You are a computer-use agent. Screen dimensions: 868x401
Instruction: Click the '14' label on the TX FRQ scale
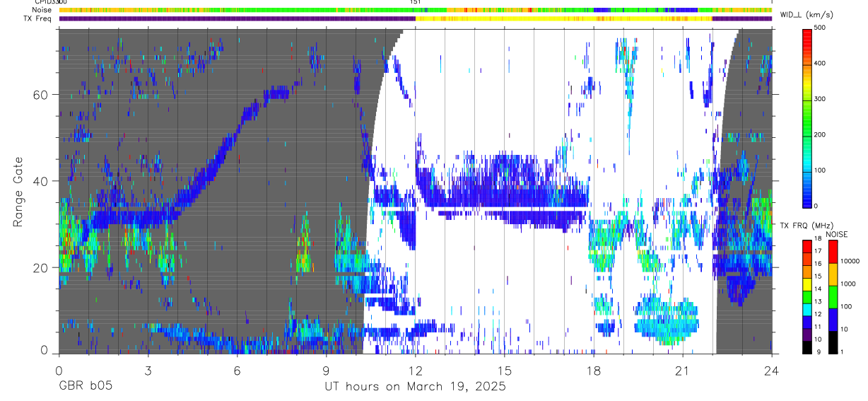click(x=818, y=289)
